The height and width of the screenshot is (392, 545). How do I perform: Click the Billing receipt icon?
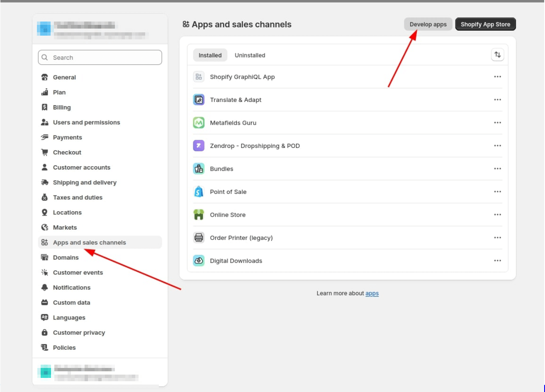pyautogui.click(x=45, y=107)
